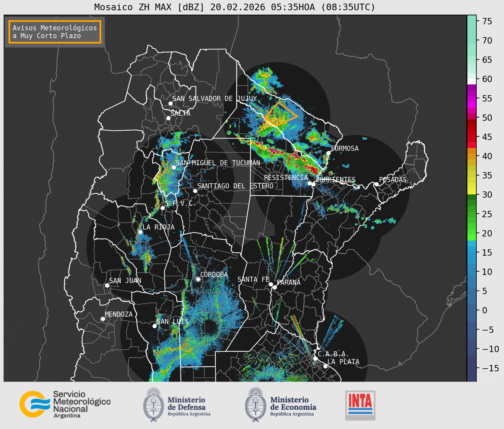This screenshot has height=429, width=504.
Task: Click the colorbar label 75
Action: click(x=487, y=21)
